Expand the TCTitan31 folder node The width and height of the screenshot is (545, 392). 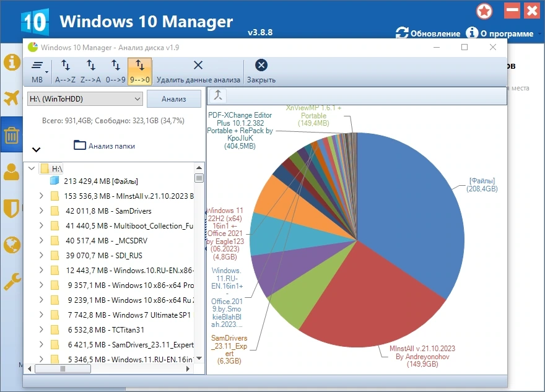[x=41, y=329]
